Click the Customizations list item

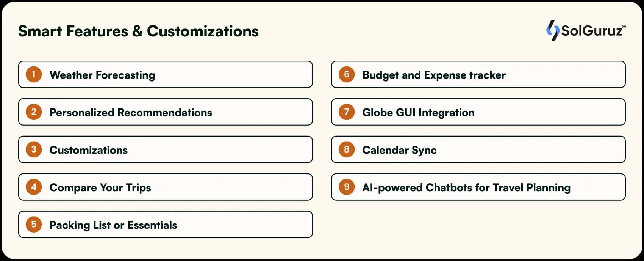click(89, 150)
